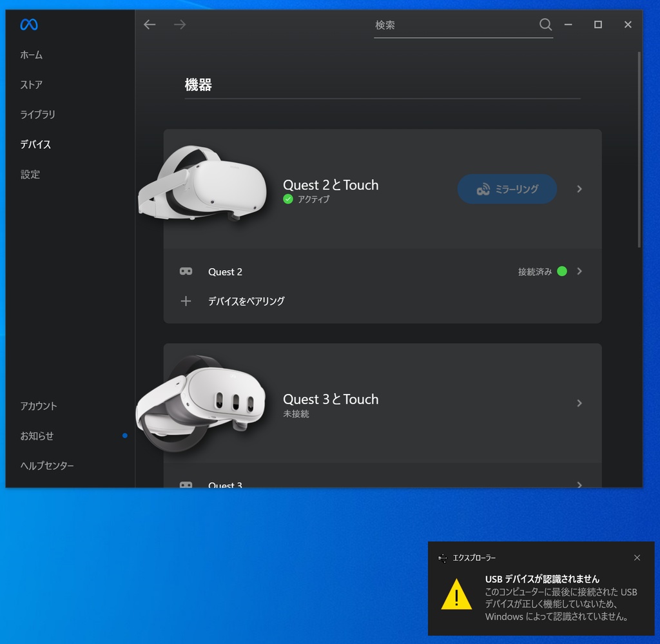Expand Quest 2とTouch card chevron
Viewport: 660px width, 644px height.
pyautogui.click(x=579, y=189)
